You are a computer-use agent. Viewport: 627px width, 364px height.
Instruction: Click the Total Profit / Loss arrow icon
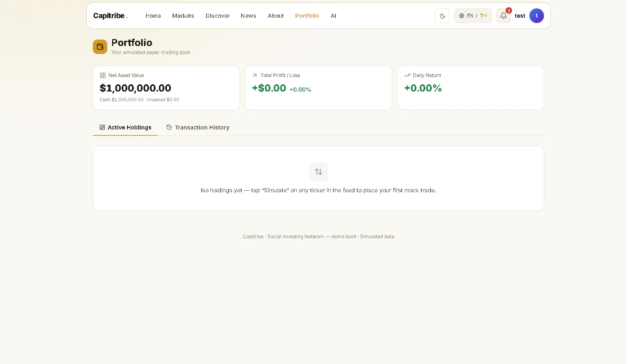255,75
